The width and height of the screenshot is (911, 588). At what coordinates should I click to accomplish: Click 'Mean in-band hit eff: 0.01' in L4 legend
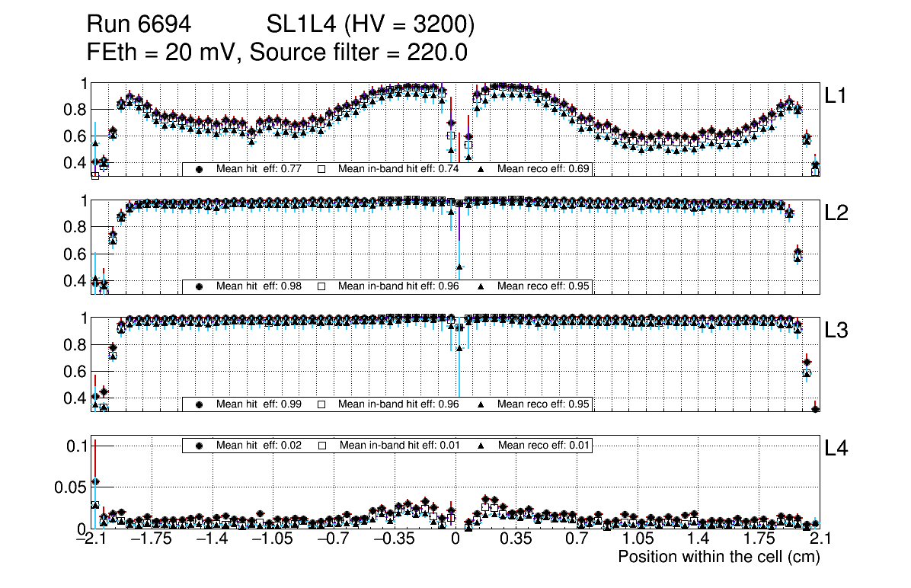click(398, 446)
